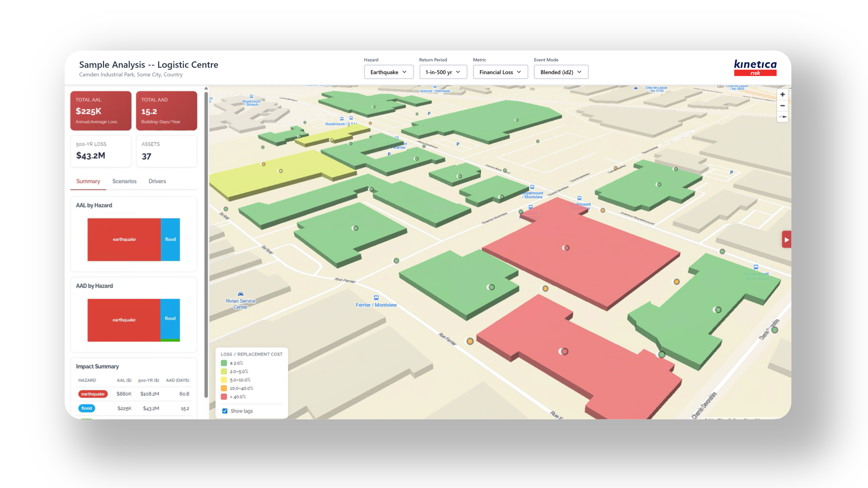Click the kinetica risk logo
The image size is (868, 488).
755,68
